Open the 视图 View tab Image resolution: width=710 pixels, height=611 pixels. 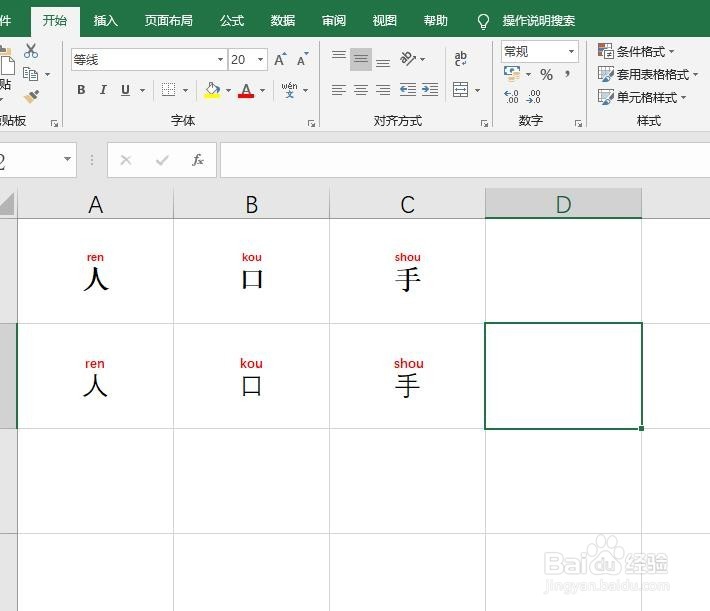[384, 21]
